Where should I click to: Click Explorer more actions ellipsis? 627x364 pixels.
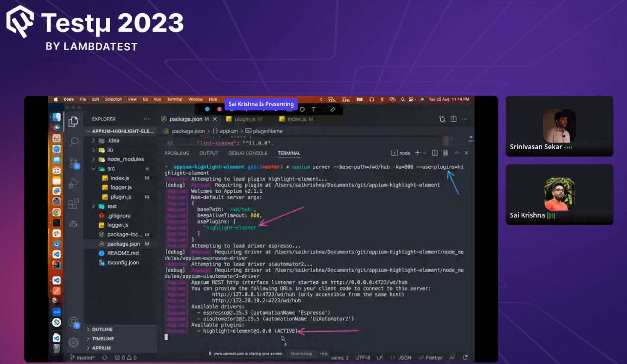pos(146,119)
